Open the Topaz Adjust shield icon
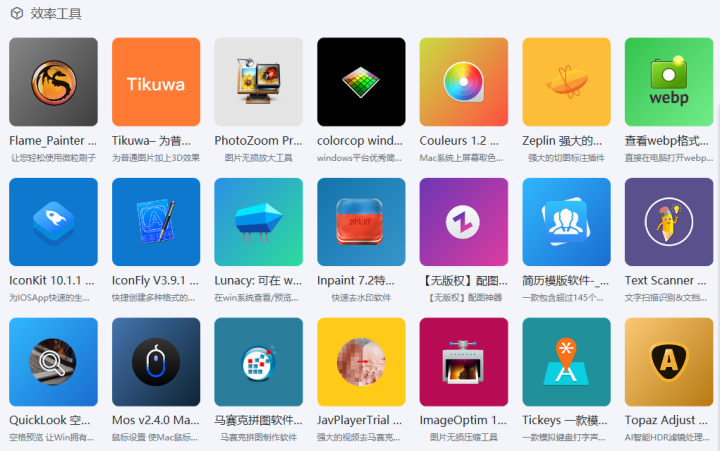Image resolution: width=720 pixels, height=451 pixels. click(669, 362)
